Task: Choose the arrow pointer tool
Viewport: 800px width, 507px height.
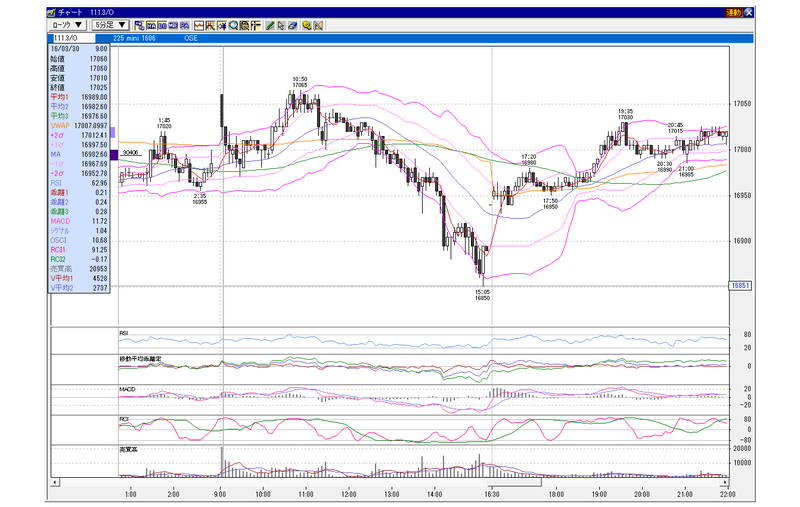Action: pyautogui.click(x=281, y=26)
